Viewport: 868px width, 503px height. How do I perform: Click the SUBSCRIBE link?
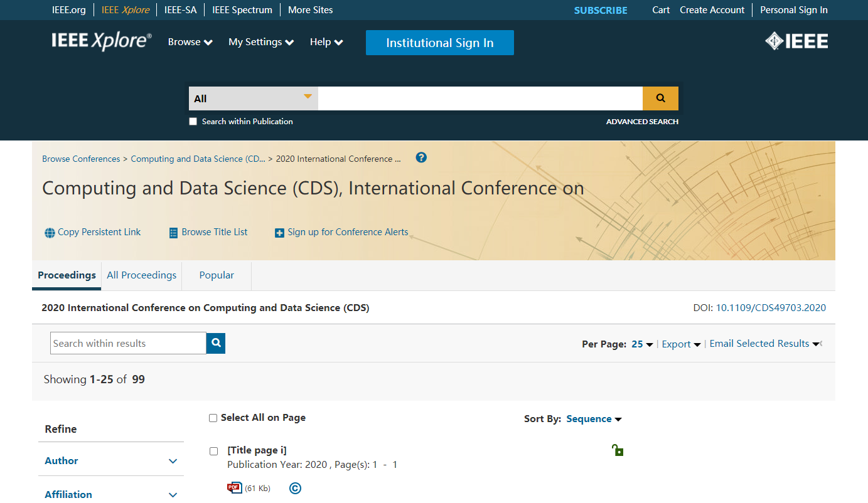point(601,10)
